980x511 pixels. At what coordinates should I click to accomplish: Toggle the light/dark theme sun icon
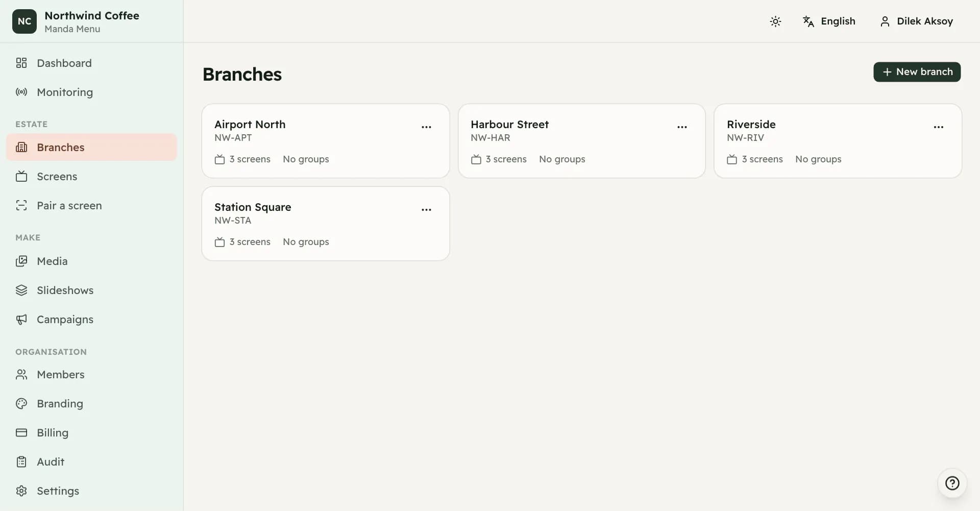(x=775, y=21)
